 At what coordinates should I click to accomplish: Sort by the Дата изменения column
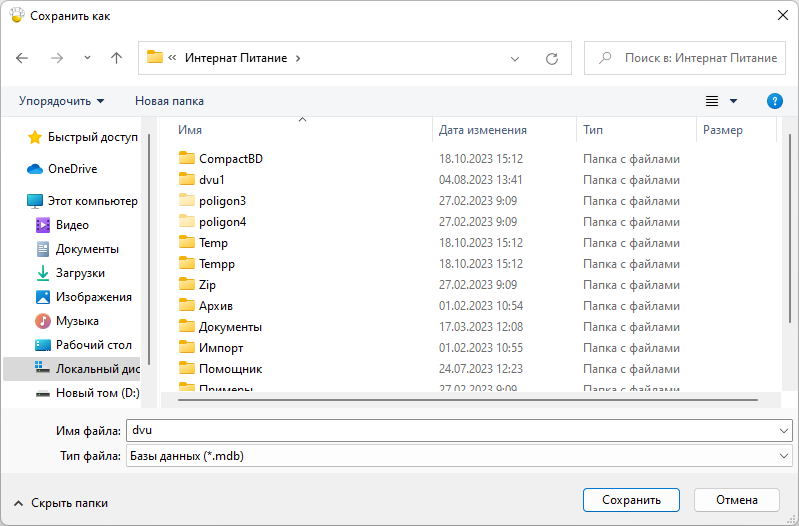point(483,130)
